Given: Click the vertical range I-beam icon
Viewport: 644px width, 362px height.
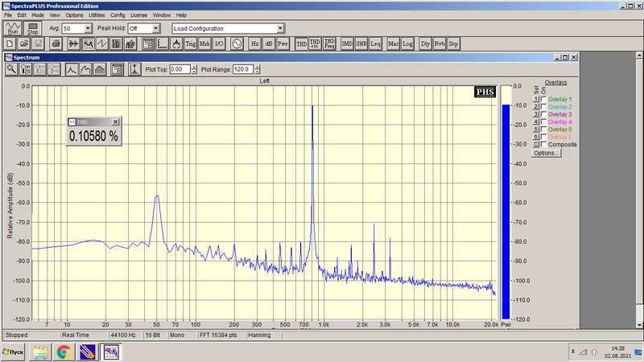Looking at the screenshot, I should point(134,69).
